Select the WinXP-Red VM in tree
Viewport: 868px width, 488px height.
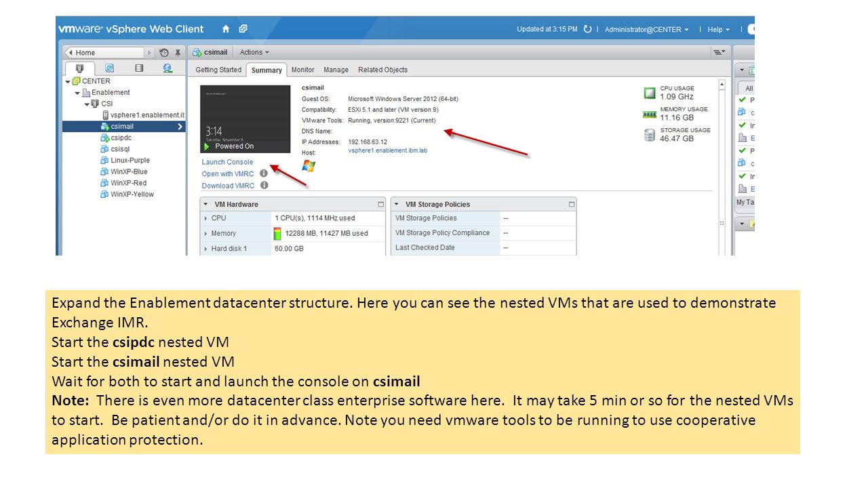pyautogui.click(x=128, y=183)
